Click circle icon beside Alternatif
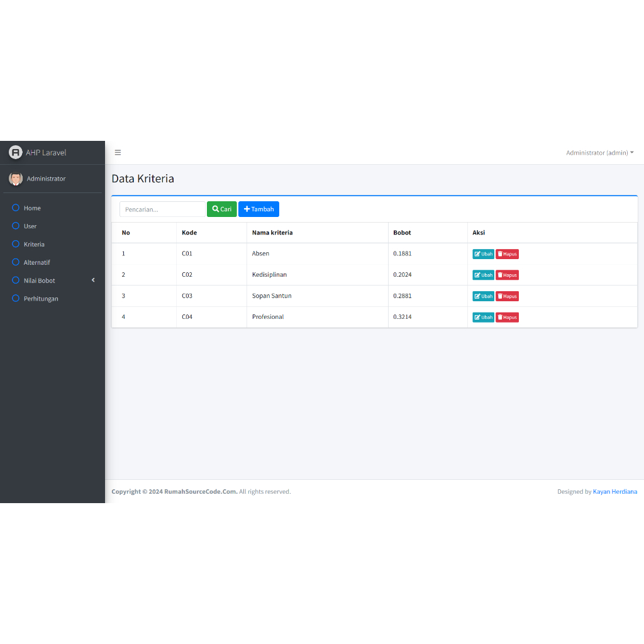 click(x=16, y=262)
